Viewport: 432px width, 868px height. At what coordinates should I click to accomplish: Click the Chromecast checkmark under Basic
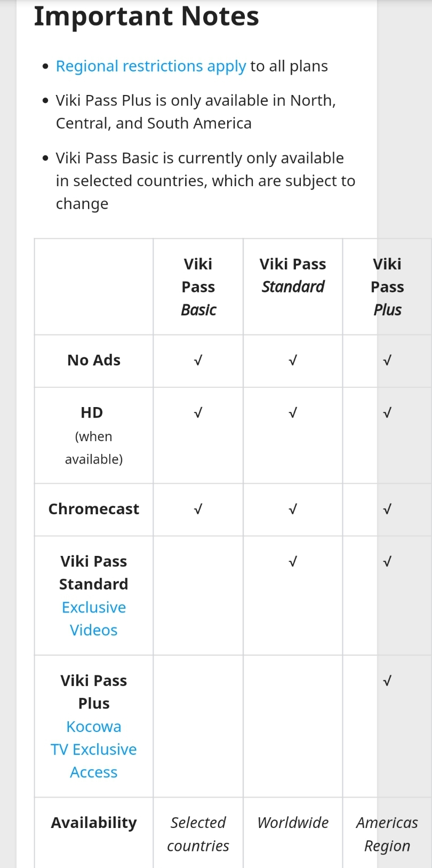point(198,509)
